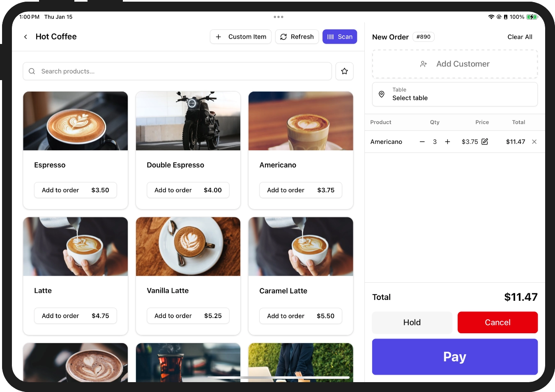Open the three-dot multitasking menu at top
The image size is (555, 392).
(x=278, y=17)
